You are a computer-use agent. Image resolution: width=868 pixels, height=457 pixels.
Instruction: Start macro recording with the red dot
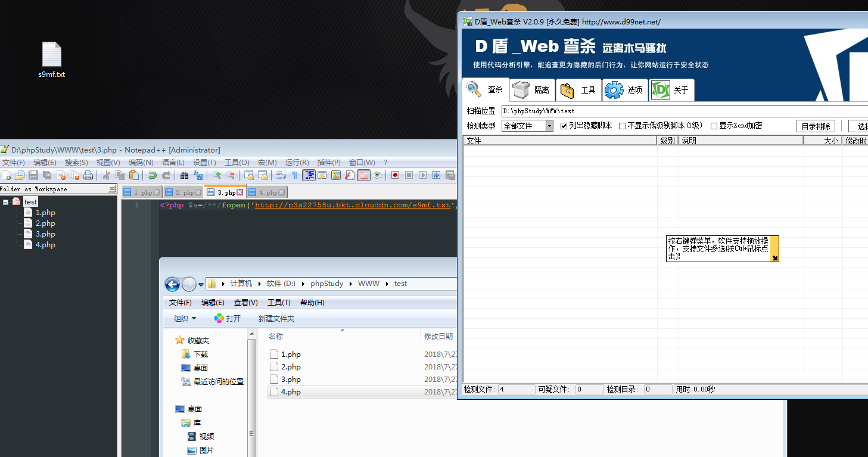395,175
